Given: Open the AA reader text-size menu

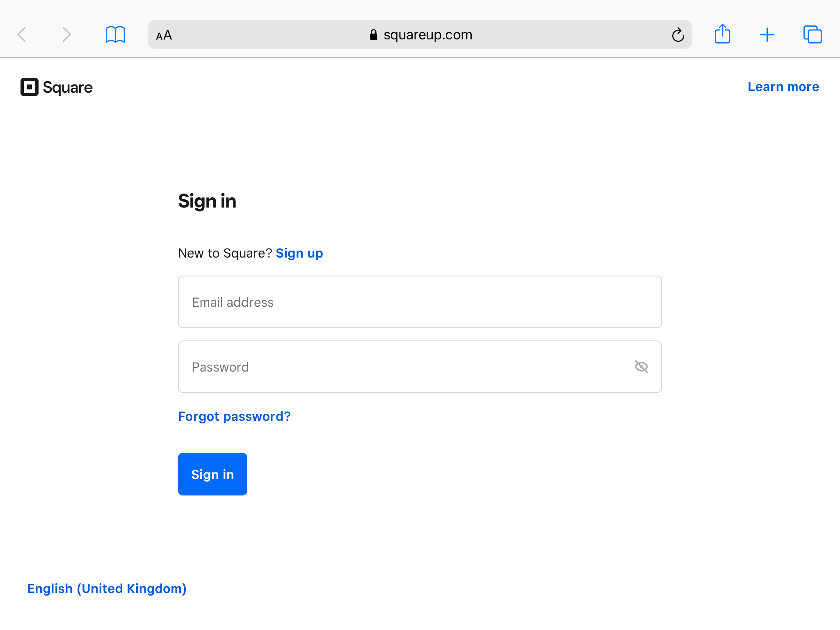Looking at the screenshot, I should 164,35.
